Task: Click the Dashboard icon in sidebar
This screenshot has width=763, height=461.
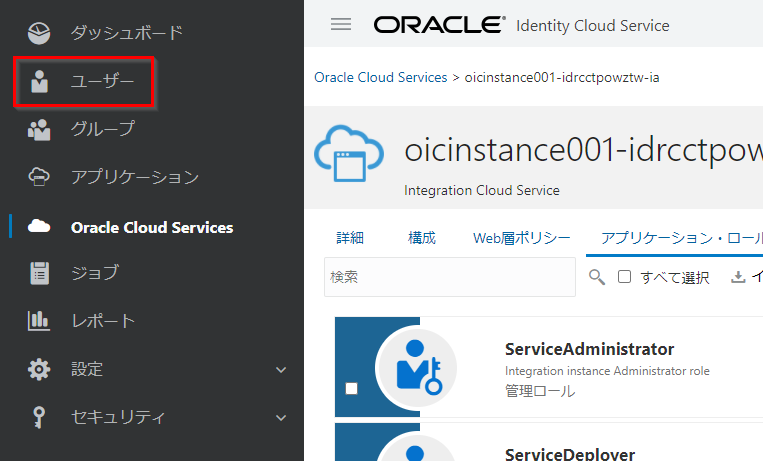Action: click(39, 33)
